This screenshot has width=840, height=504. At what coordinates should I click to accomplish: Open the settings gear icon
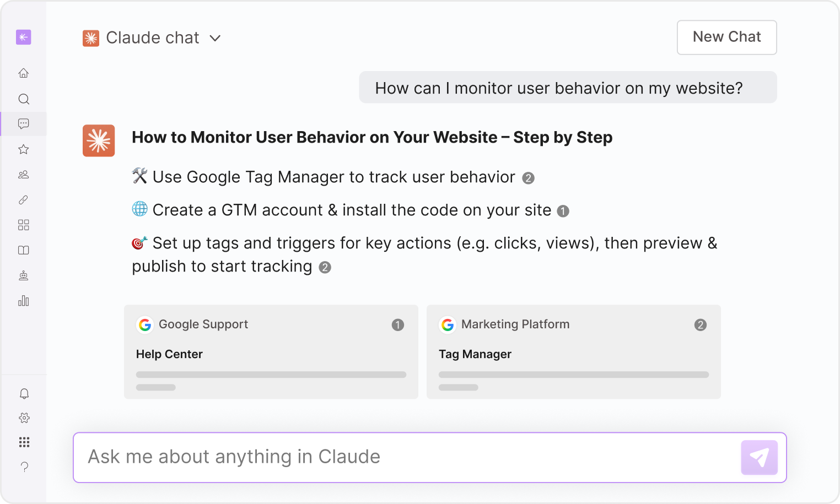click(24, 418)
